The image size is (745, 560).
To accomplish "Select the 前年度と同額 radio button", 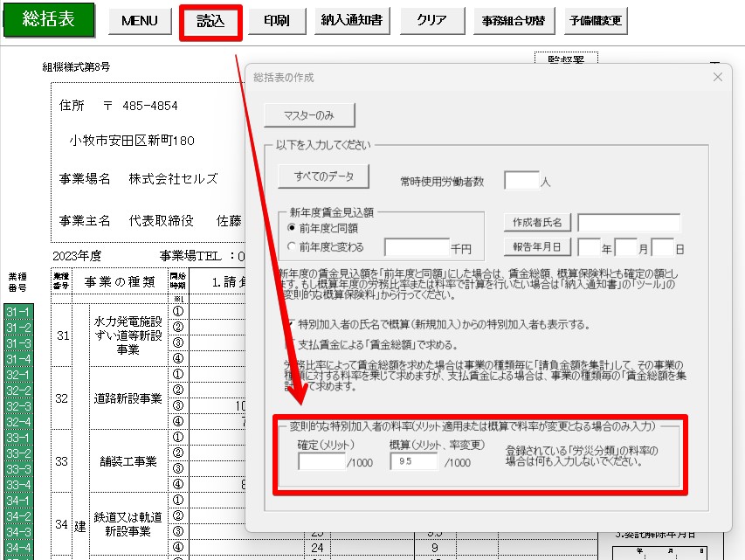I will coord(292,228).
